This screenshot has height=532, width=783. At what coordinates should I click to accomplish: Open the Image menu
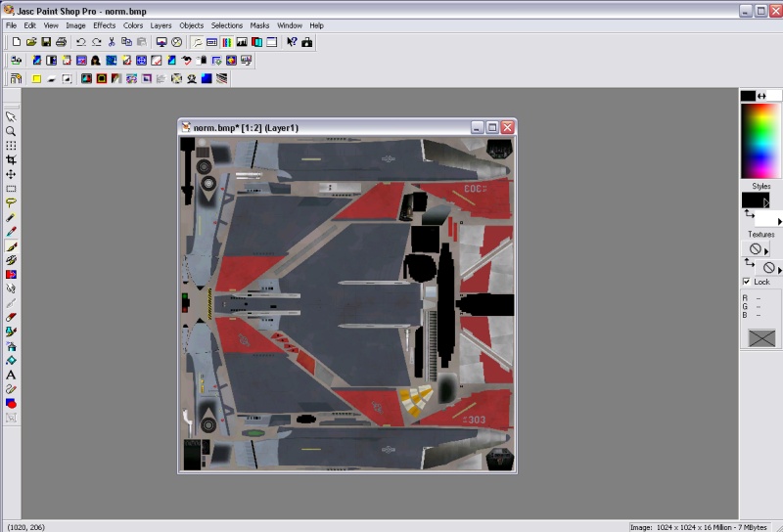coord(75,25)
